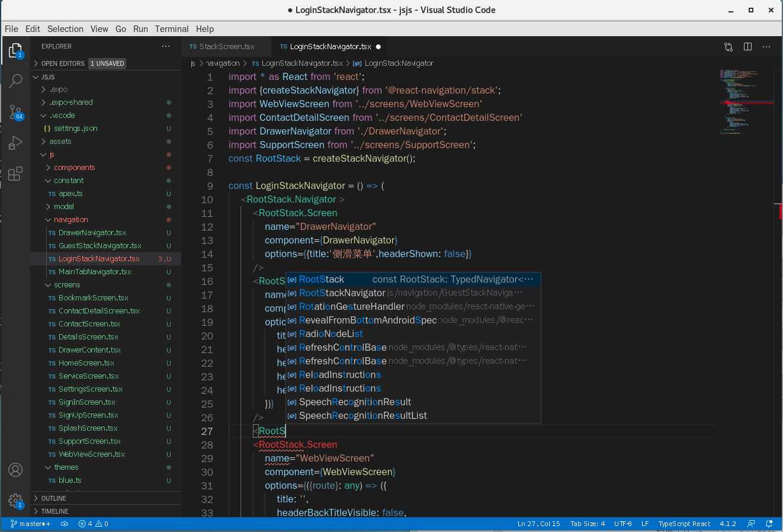Open MainTabNavigator.tsx file
783x532 pixels.
(x=105, y=272)
